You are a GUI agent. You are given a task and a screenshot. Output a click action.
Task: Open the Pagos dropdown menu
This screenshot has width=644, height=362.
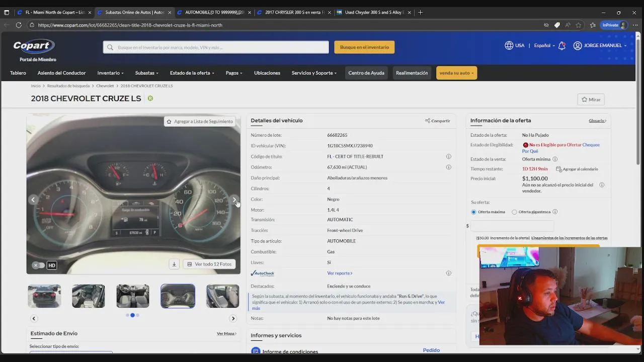point(234,73)
